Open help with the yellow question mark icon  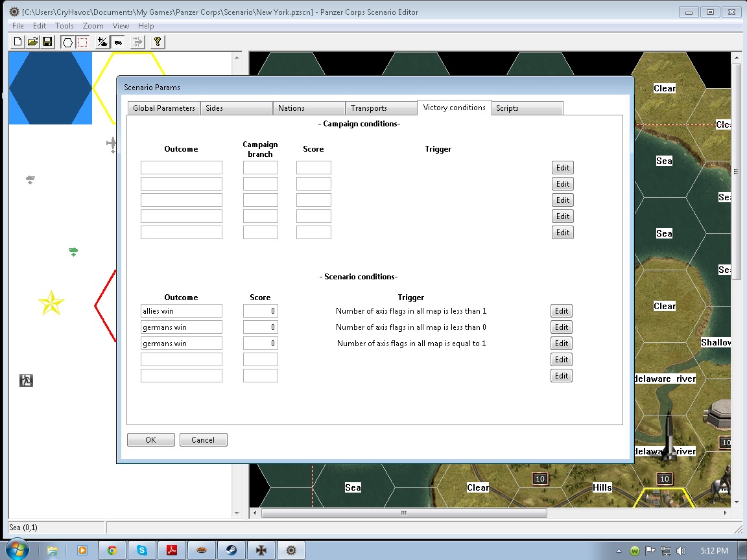157,42
